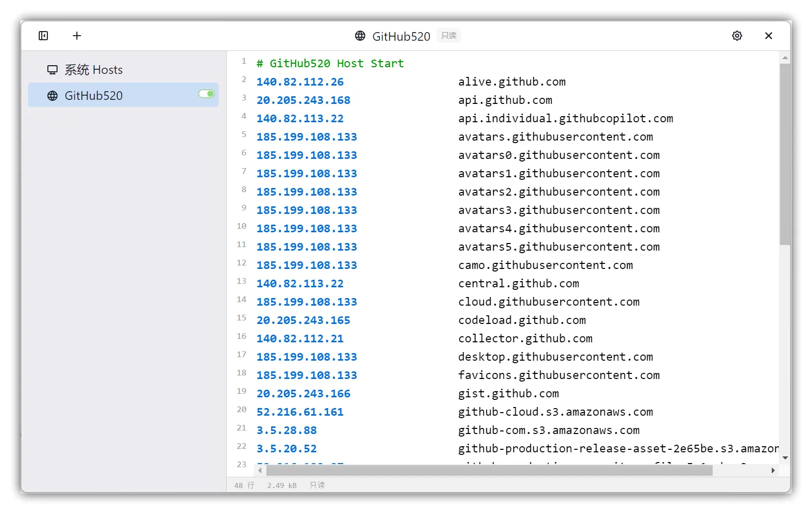Select 系统 Hosts in the sidebar
812x514 pixels.
pyautogui.click(x=123, y=70)
